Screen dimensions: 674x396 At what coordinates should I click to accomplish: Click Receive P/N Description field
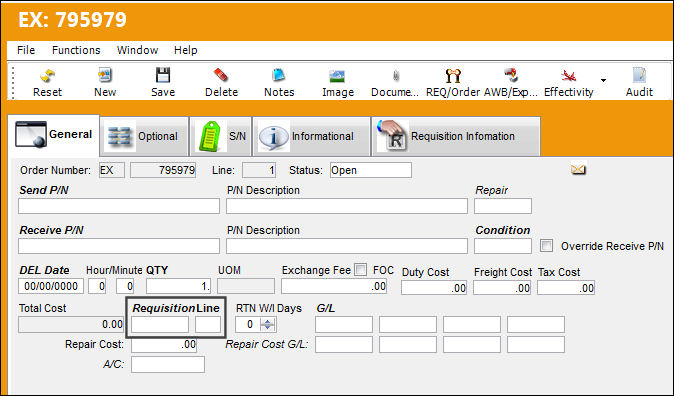coord(347,246)
